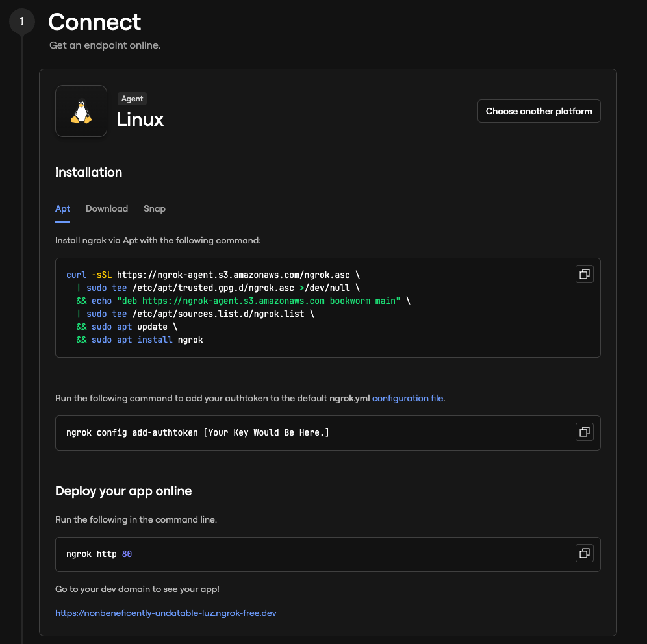Visit the ngrok-free.dev domain link

pyautogui.click(x=166, y=613)
